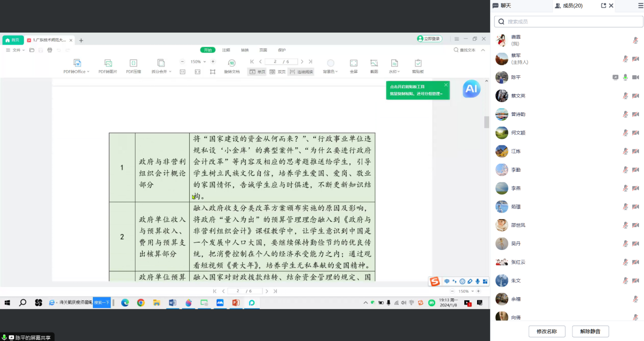Click the 旋转文档 rotate document icon

coord(231,63)
